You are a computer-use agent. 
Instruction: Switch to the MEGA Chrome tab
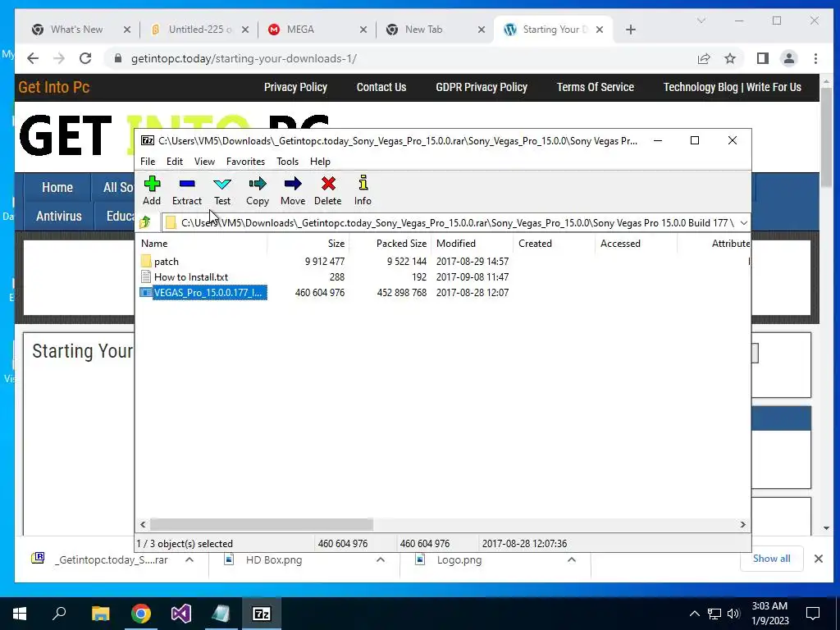[x=300, y=30]
